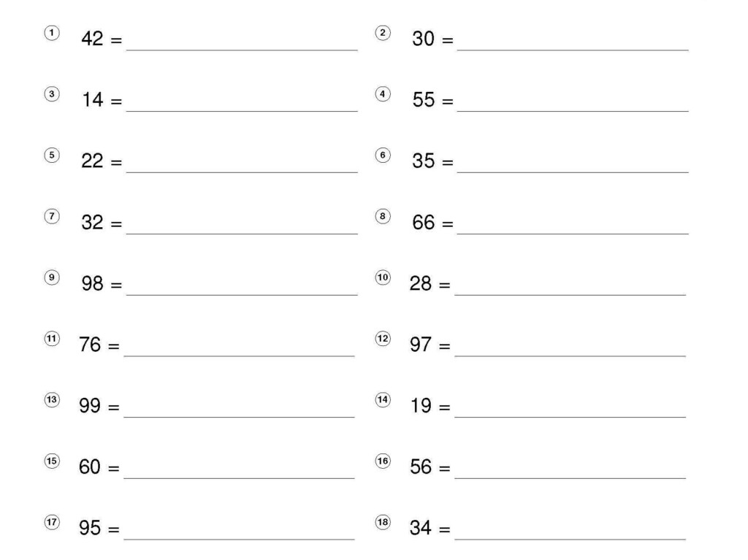
Task: Click the answer line for 19
Action: coord(570,417)
